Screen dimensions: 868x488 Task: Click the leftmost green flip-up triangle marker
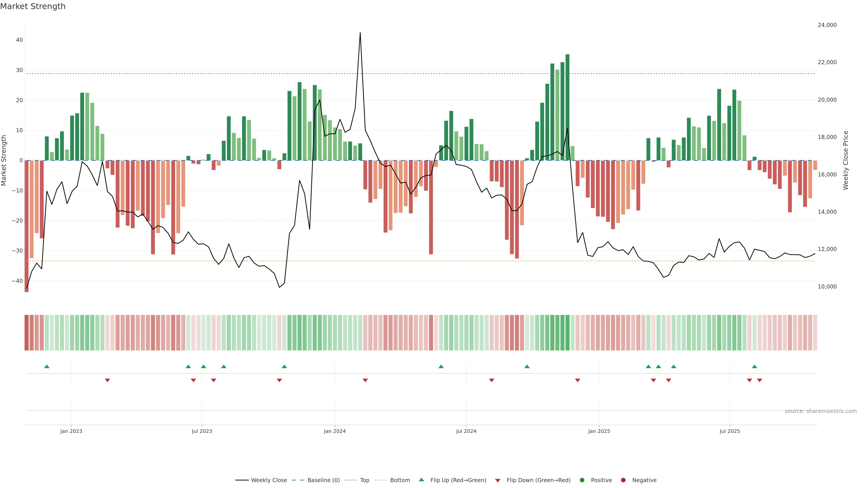pyautogui.click(x=47, y=366)
